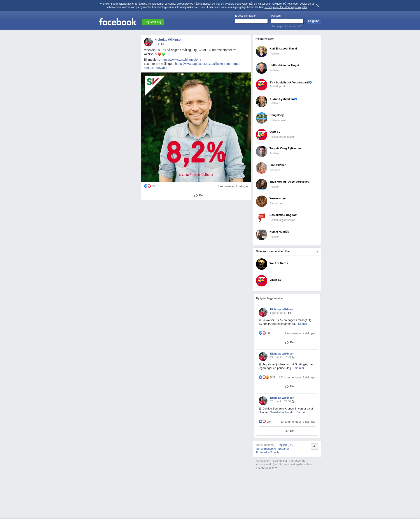The image size is (420, 519).
Task: Click the globe privacy icon on main post
Action: pos(162,44)
